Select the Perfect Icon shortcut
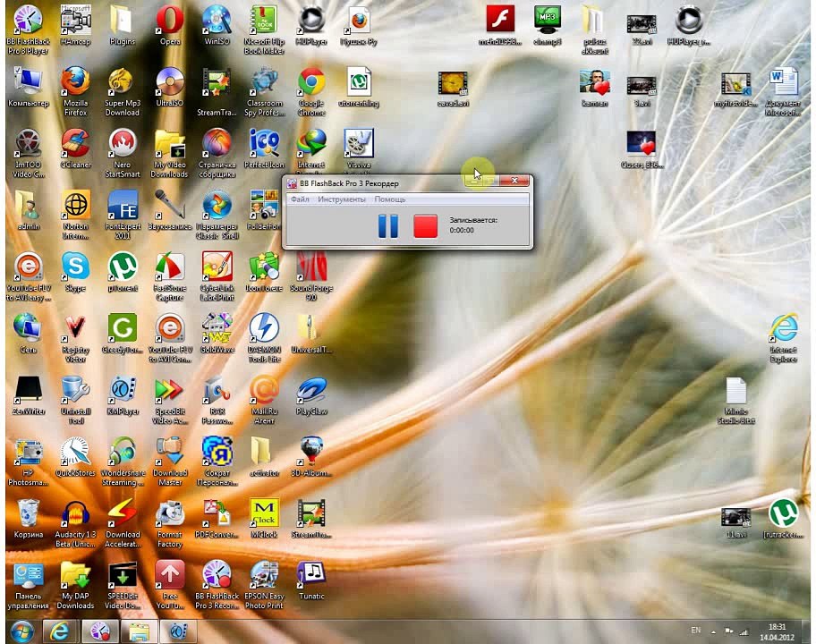 pos(264,148)
